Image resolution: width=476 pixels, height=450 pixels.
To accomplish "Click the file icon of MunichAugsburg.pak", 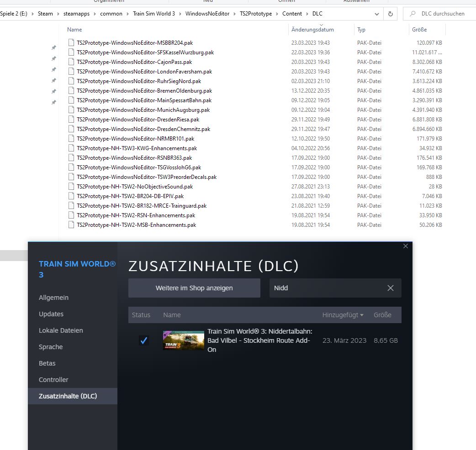I will point(71,110).
